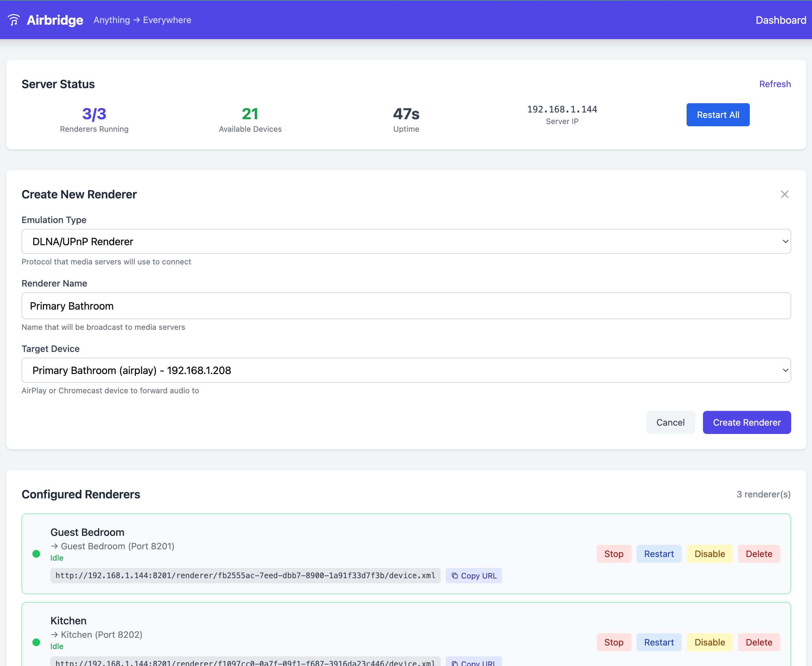Viewport: 812px width, 666px height.
Task: Disable the Kitchen renderer
Action: [x=709, y=642]
